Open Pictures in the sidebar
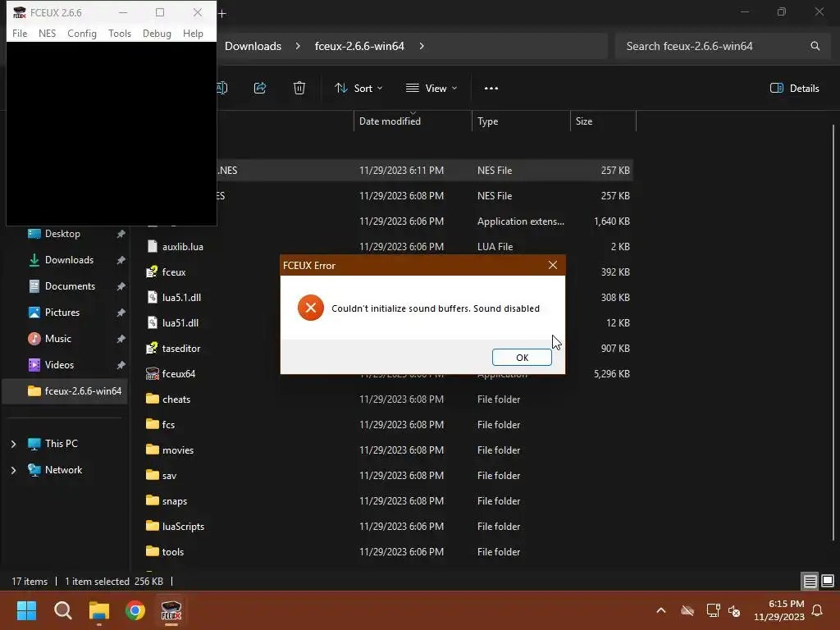Screen dimensions: 840x630 tap(62, 313)
